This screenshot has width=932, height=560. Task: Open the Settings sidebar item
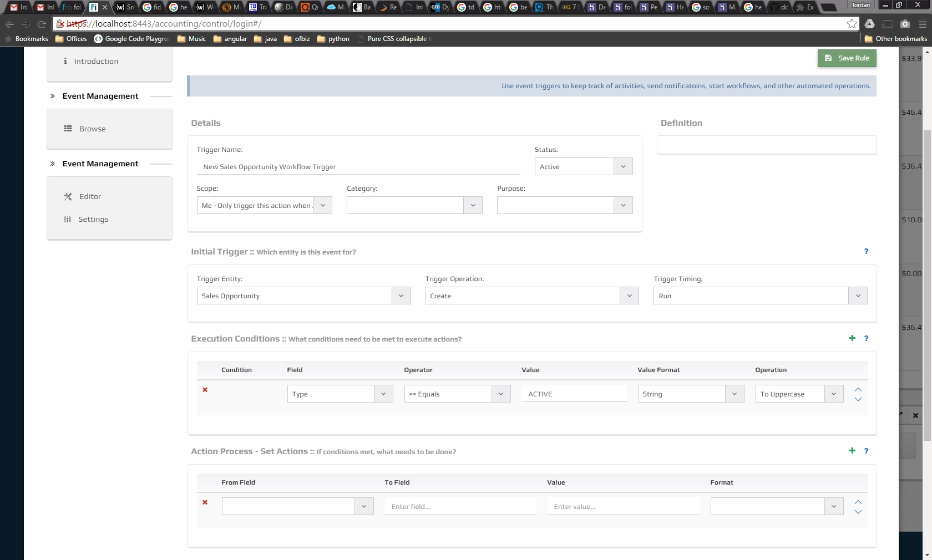(93, 219)
